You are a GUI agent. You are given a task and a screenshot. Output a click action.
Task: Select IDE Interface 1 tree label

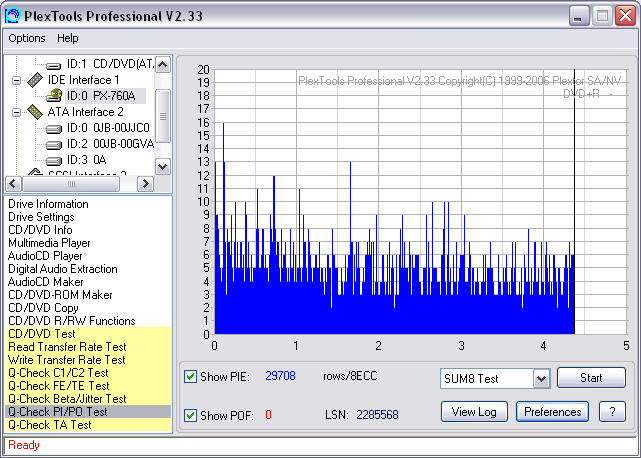pyautogui.click(x=83, y=80)
